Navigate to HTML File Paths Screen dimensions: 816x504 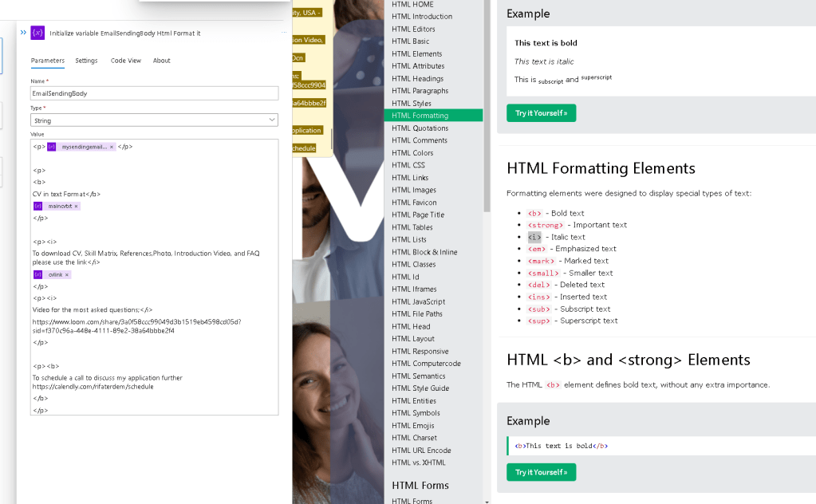(417, 314)
